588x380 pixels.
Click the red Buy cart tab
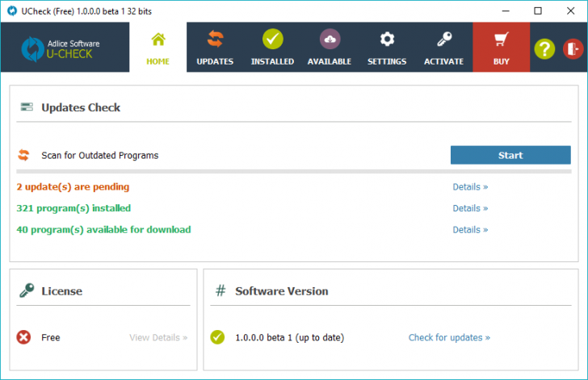click(x=501, y=48)
